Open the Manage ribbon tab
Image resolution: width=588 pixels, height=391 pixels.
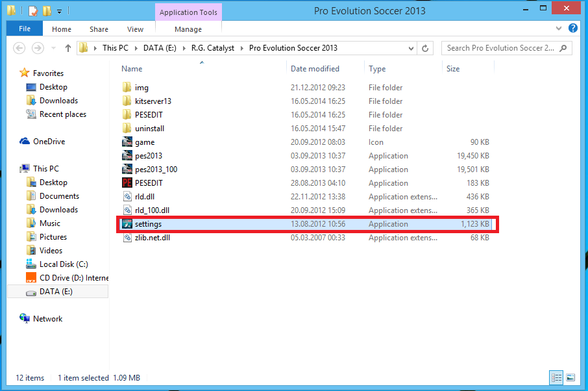pos(188,29)
